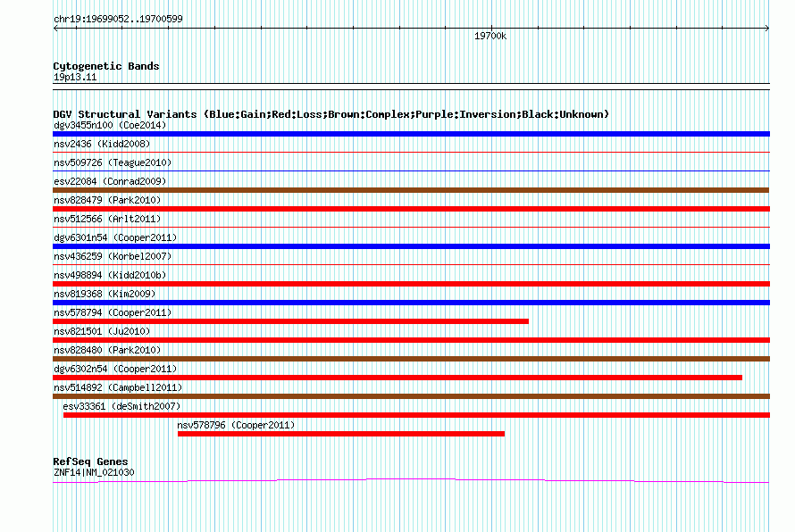Click the magenta ZNF14 gene track line
Viewport: 795px width, 532px height.
click(411, 480)
